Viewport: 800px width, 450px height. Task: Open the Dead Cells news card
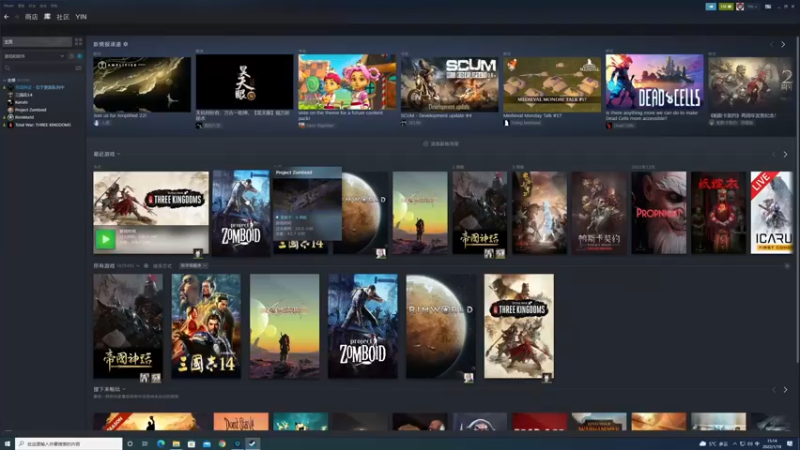point(655,82)
